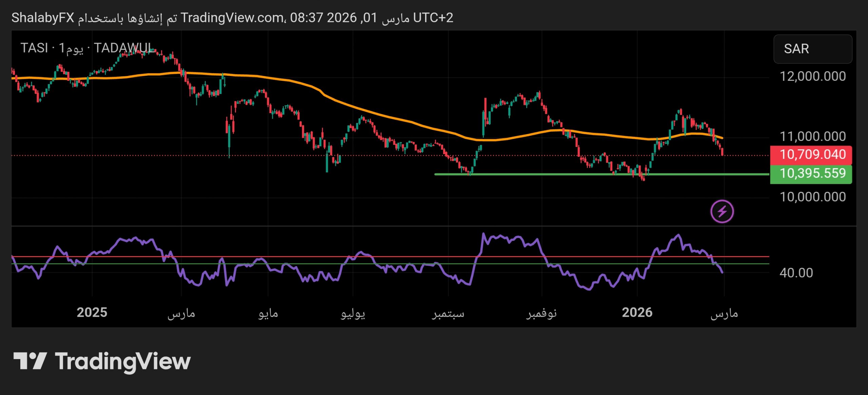Image resolution: width=868 pixels, height=395 pixels.
Task: Click the TradingView wordmark at bottom
Action: tap(123, 361)
